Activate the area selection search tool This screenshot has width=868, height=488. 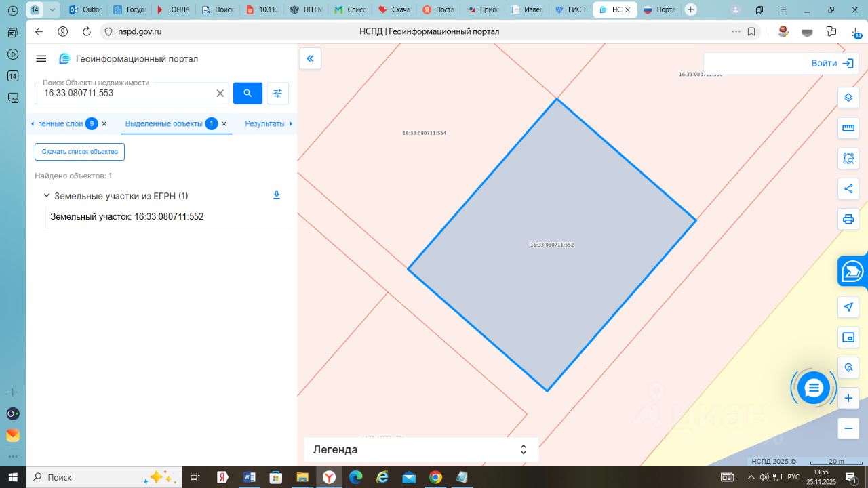pyautogui.click(x=848, y=159)
